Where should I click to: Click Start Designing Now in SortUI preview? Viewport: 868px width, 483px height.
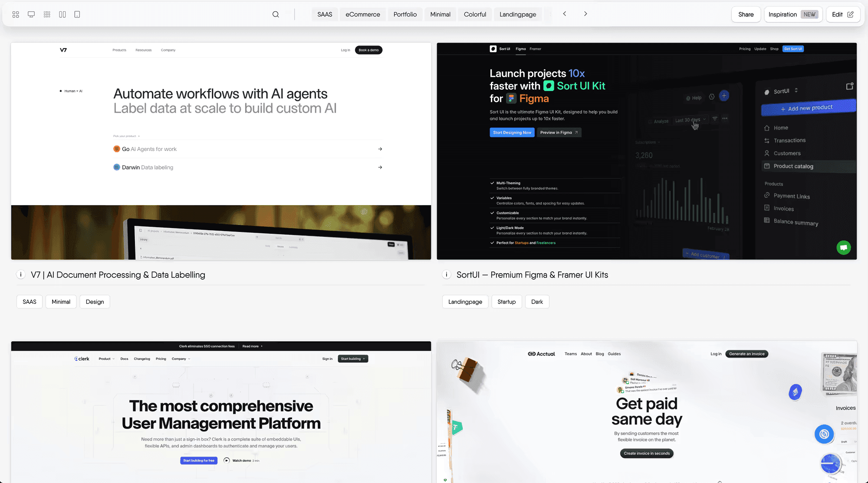(512, 133)
